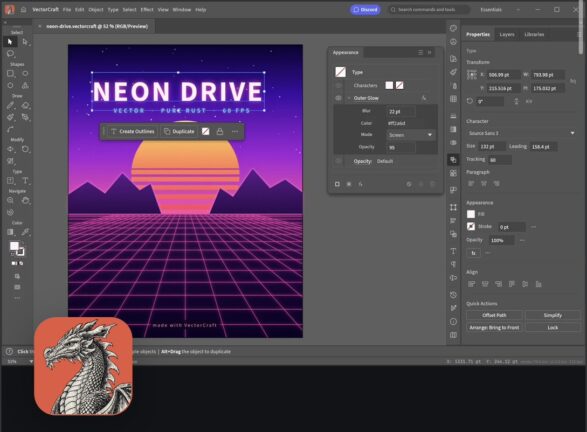Open the Info panel icon in dock
587x432 pixels.
point(453,322)
